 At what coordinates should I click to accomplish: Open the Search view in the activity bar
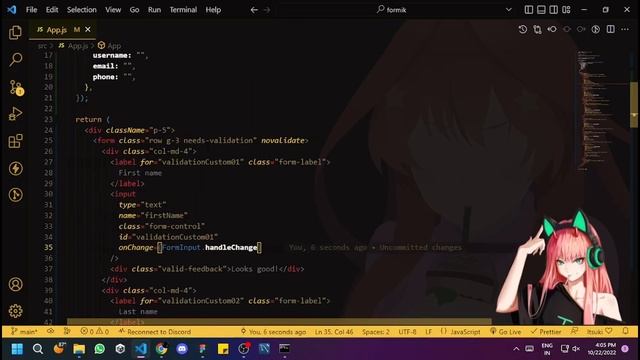(x=16, y=60)
